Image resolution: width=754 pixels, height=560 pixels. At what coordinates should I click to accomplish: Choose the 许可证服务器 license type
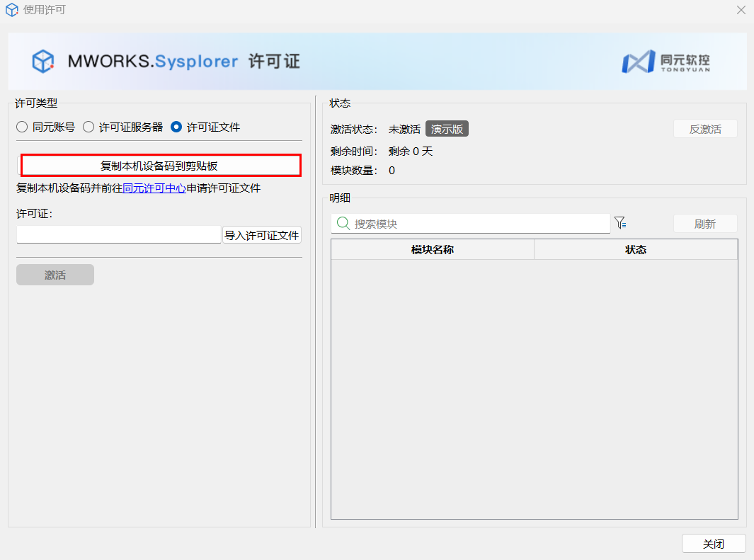pos(88,127)
